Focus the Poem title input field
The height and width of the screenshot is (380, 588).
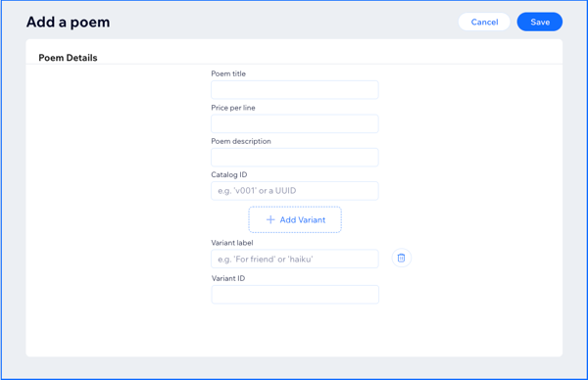tap(295, 90)
